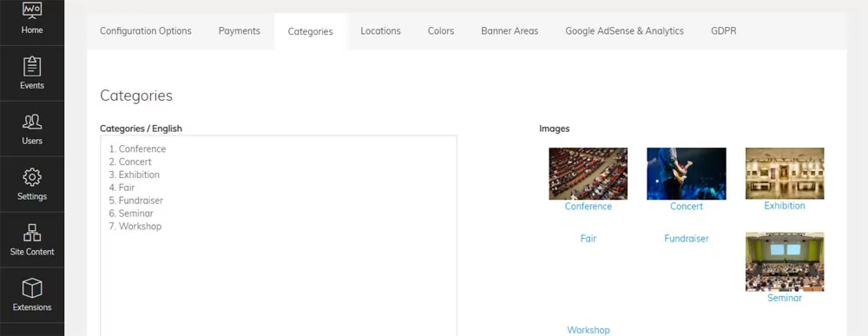Select the Categories tab
This screenshot has height=336, width=868.
[310, 31]
